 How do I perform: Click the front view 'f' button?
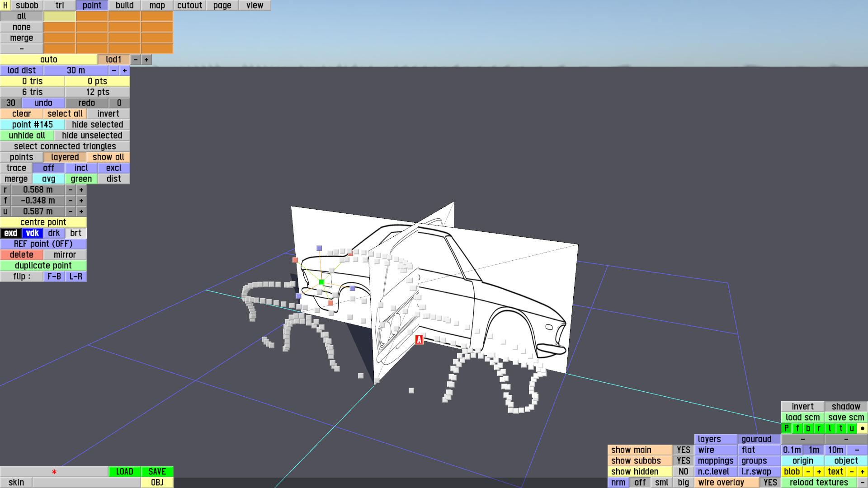tap(797, 428)
